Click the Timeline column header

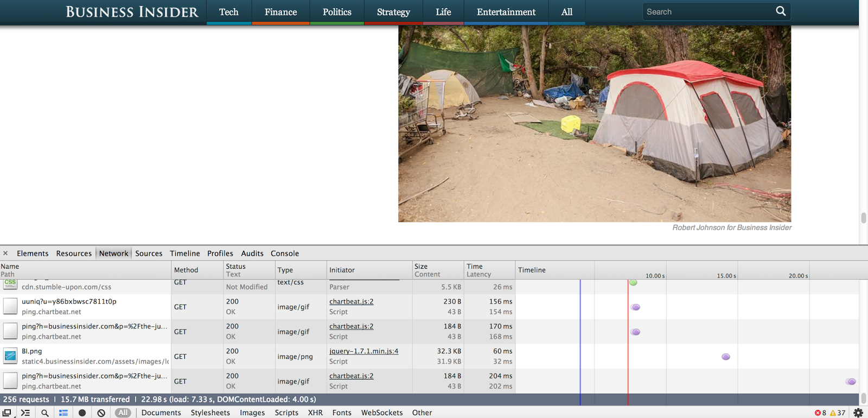(x=554, y=270)
